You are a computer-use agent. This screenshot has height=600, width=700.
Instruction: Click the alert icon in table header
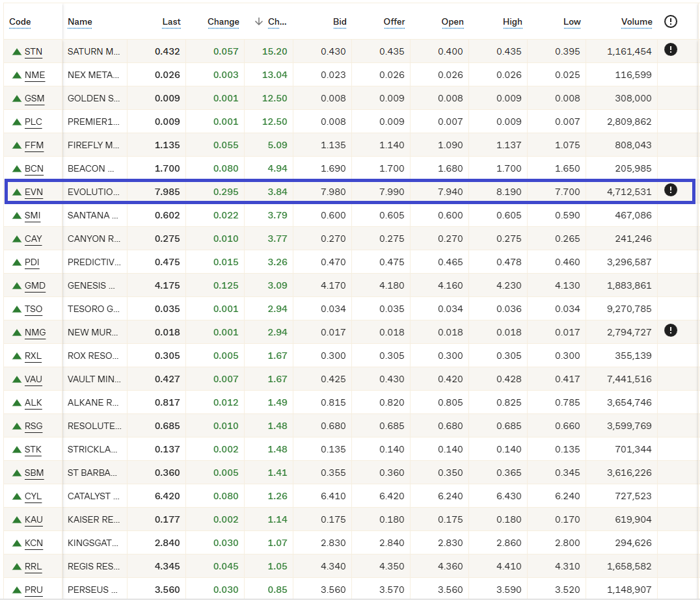point(671,21)
